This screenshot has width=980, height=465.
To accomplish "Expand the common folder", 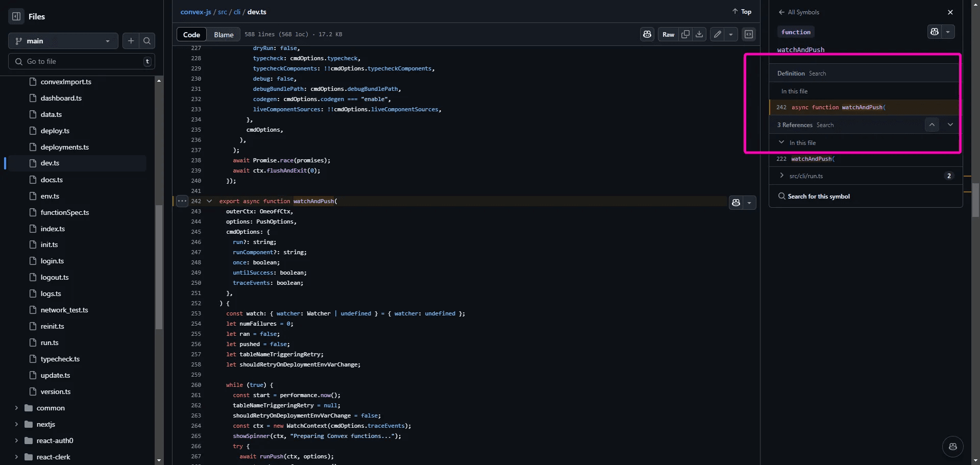I will [16, 408].
